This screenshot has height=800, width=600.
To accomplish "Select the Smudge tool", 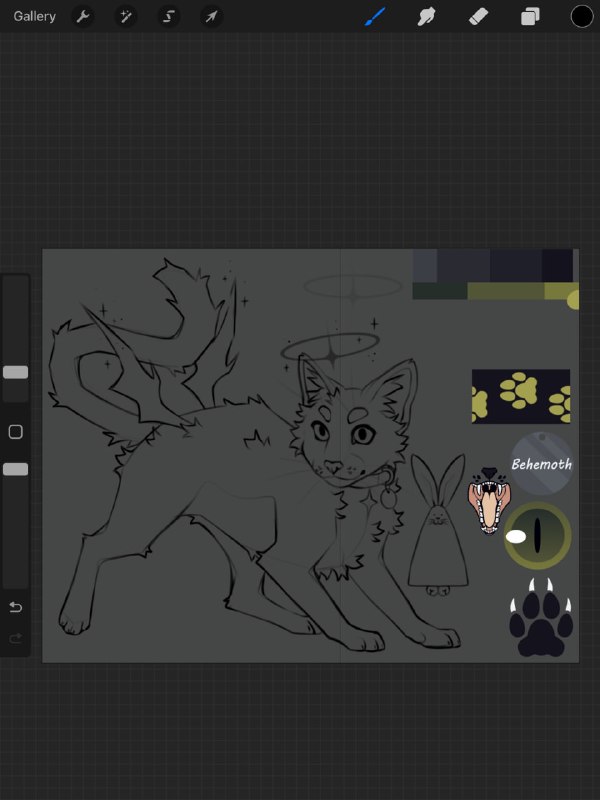I will click(427, 17).
